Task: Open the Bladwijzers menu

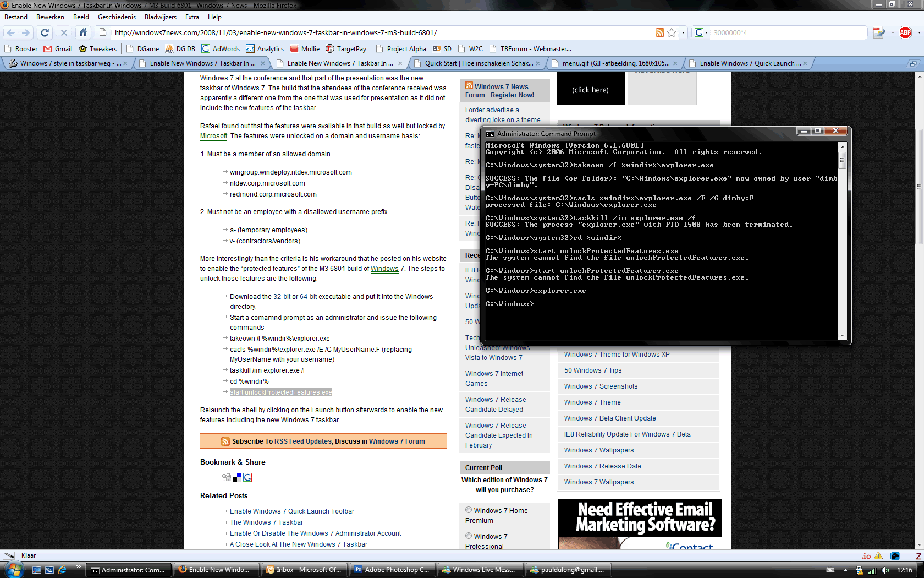Action: pos(161,17)
